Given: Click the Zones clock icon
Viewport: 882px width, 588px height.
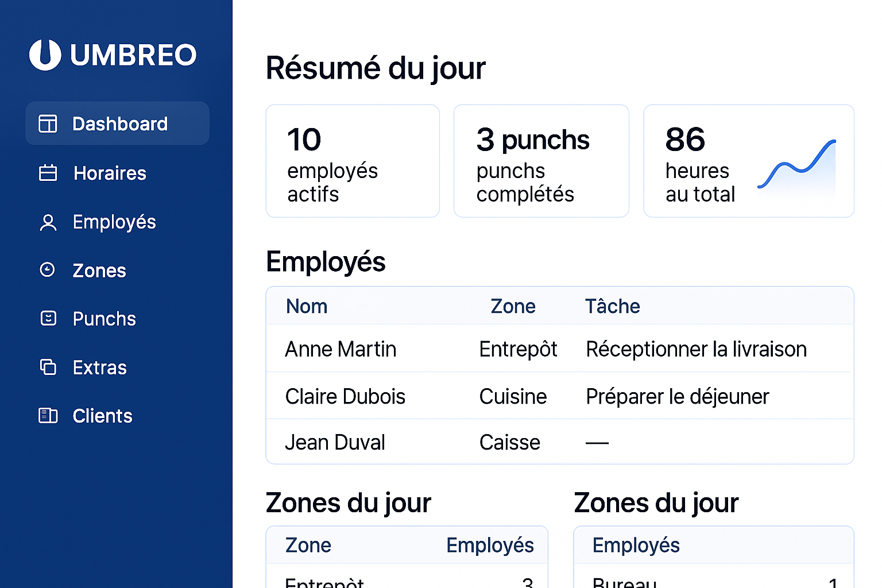Looking at the screenshot, I should [x=48, y=270].
